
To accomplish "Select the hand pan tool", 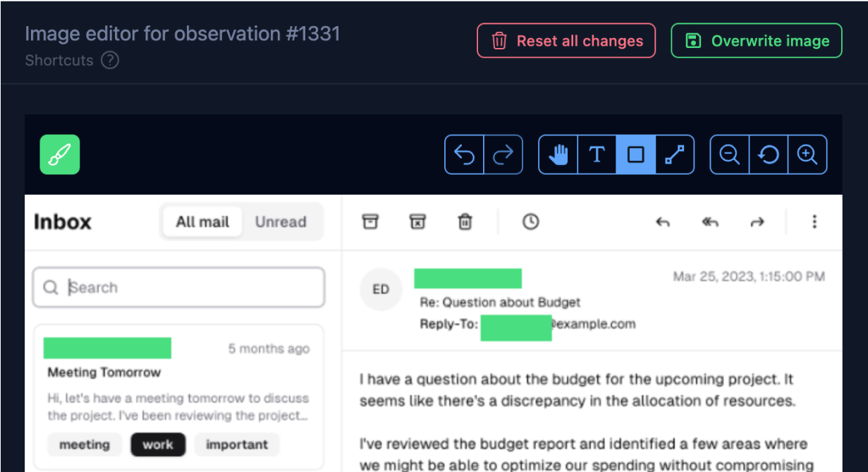I will pos(558,155).
